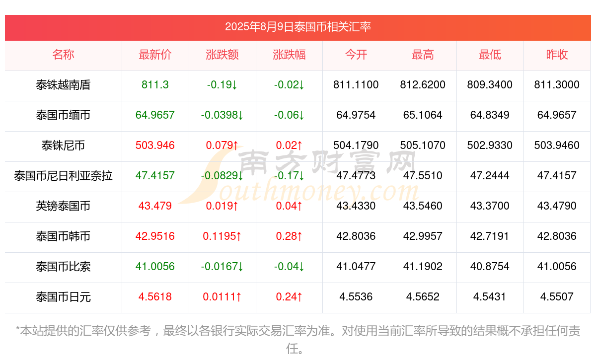This screenshot has width=596, height=364.
Task: Select high value 65.1064
Action: tap(423, 115)
